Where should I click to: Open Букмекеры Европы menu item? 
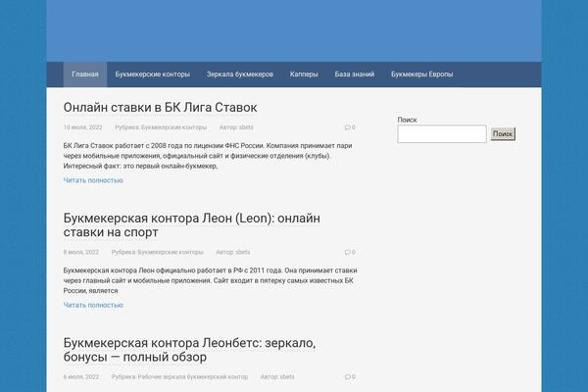[x=421, y=74]
